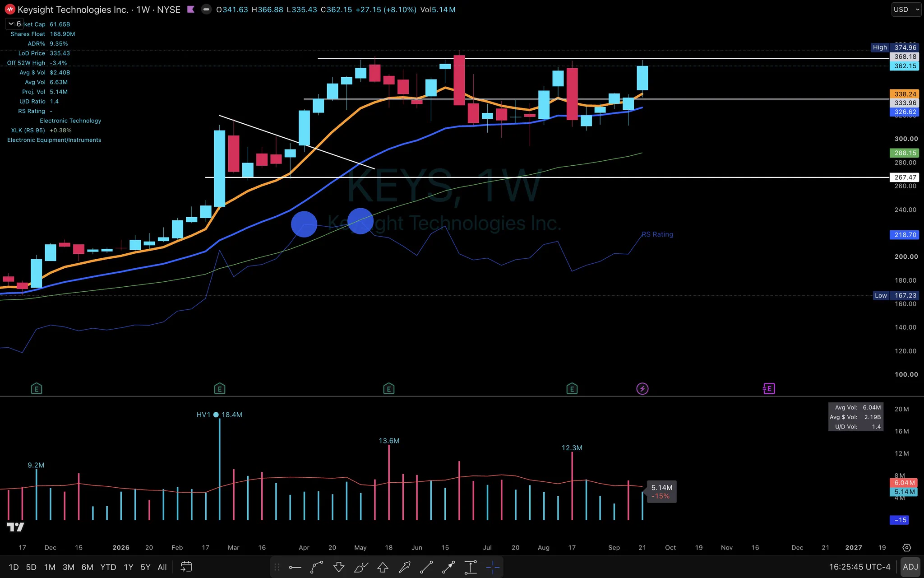Switch to the 1D date range
The height and width of the screenshot is (578, 924).
click(x=14, y=567)
